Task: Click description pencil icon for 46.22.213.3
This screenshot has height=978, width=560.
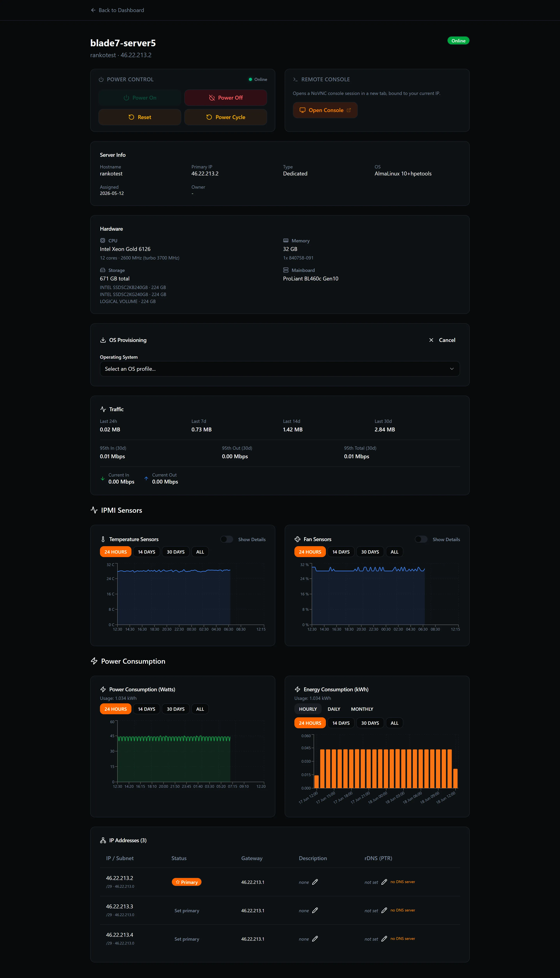Action: coord(315,910)
